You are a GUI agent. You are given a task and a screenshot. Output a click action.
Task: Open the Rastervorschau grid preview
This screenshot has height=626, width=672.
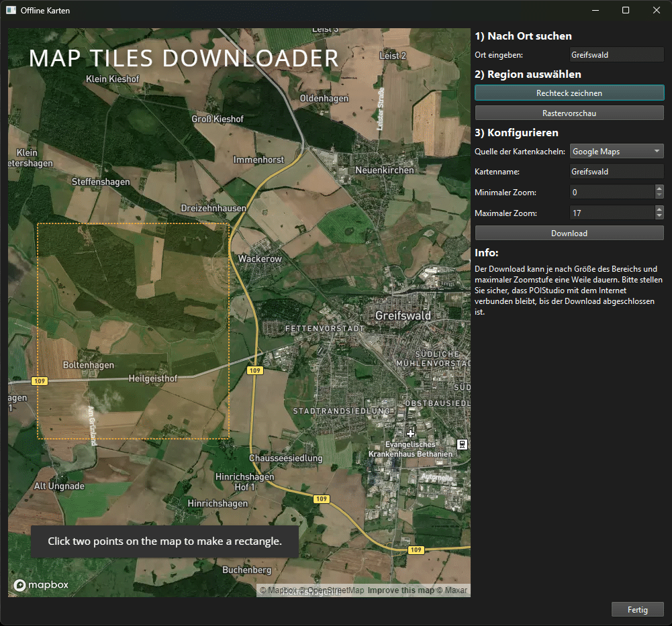569,113
